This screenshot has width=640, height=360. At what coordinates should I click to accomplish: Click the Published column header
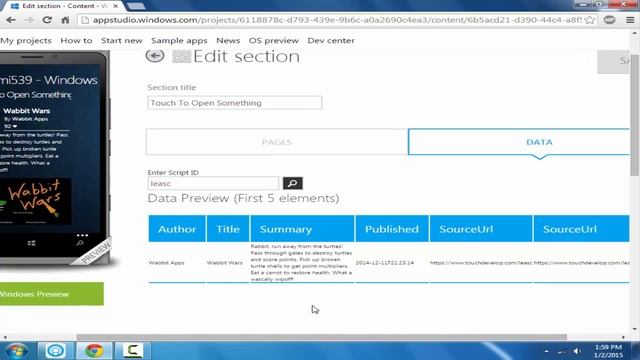pyautogui.click(x=392, y=229)
